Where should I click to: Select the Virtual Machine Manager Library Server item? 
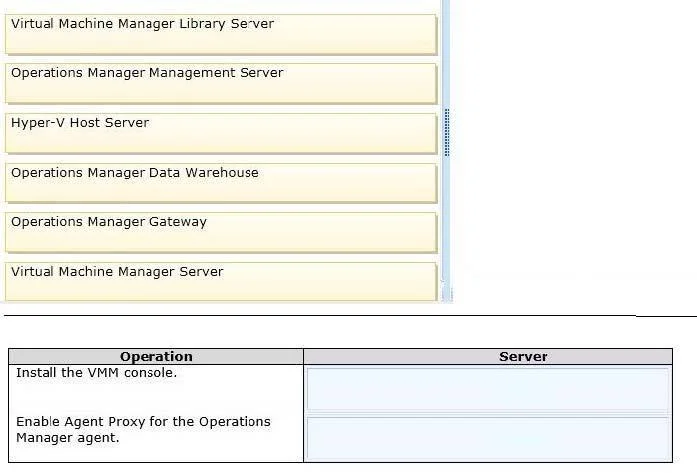pos(221,34)
